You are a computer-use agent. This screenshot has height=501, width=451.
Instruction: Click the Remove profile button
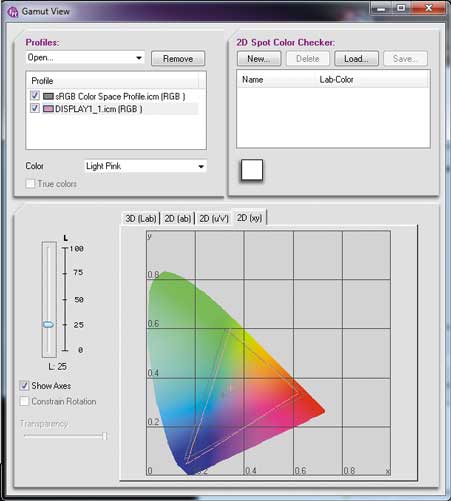(178, 59)
